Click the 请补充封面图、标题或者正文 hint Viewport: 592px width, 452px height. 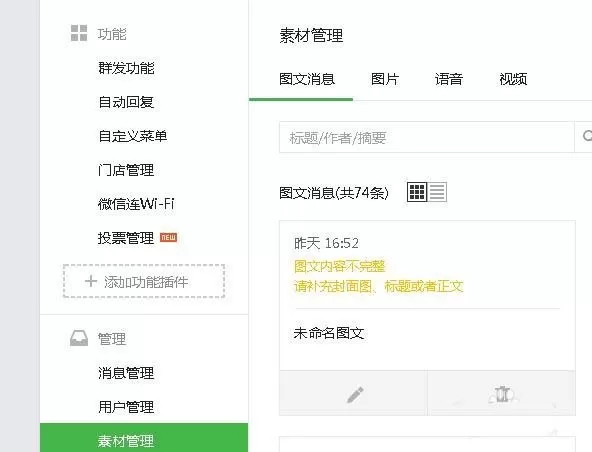click(378, 287)
